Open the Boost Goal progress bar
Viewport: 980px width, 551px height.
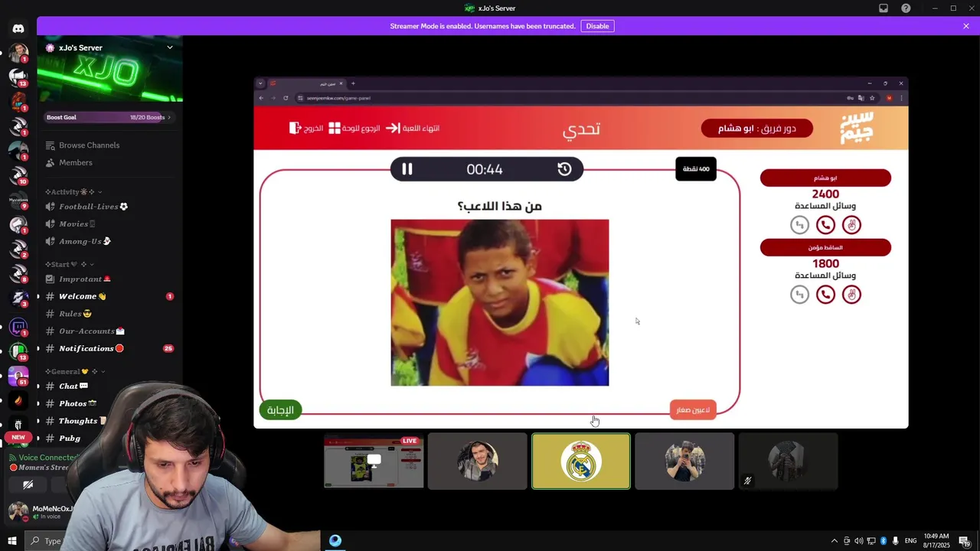tap(109, 117)
